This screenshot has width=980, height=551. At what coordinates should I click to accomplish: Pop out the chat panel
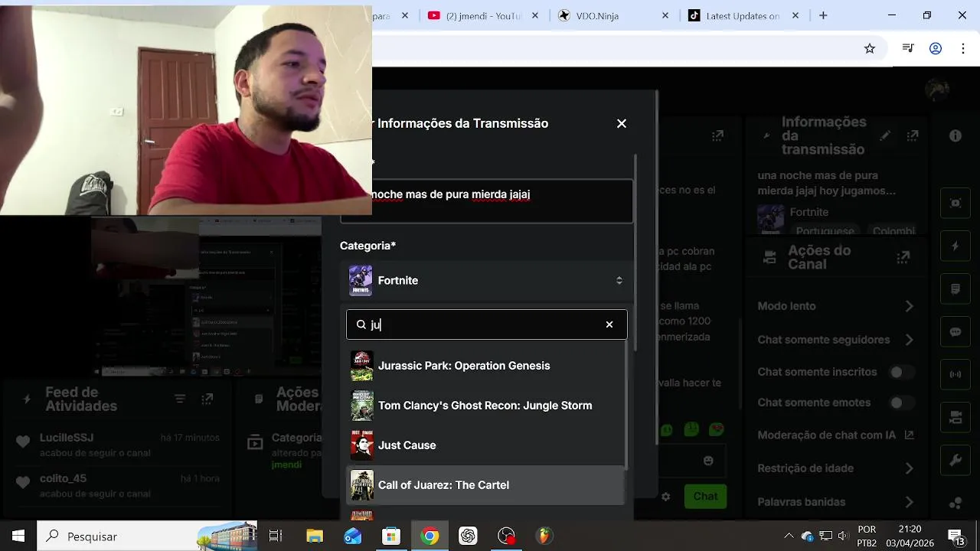717,135
